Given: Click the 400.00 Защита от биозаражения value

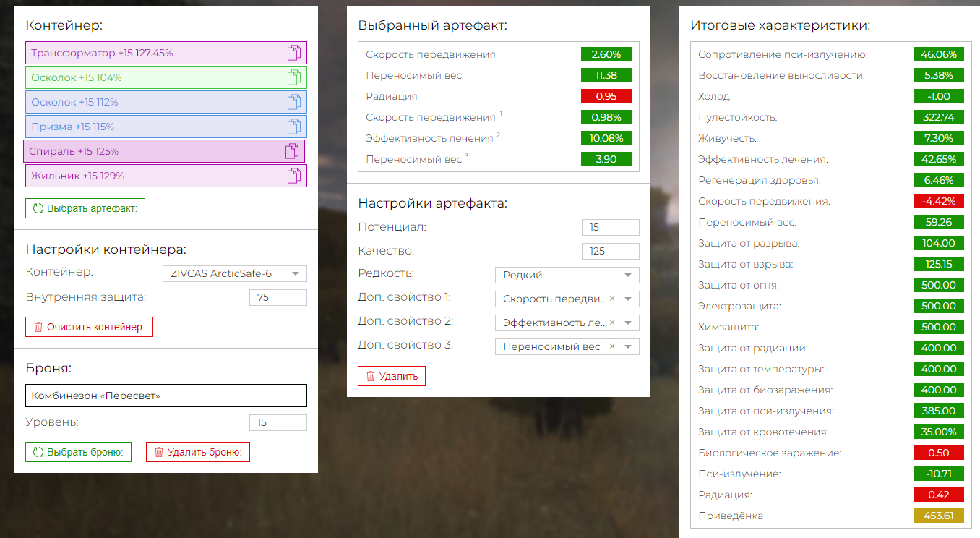Looking at the screenshot, I should click(x=939, y=390).
